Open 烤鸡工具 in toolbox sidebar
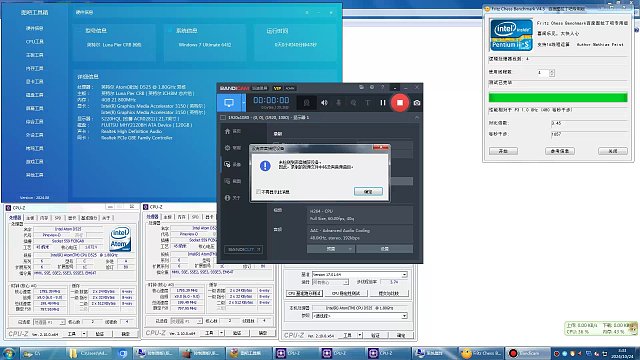The width and height of the screenshot is (640, 360). click(34, 148)
